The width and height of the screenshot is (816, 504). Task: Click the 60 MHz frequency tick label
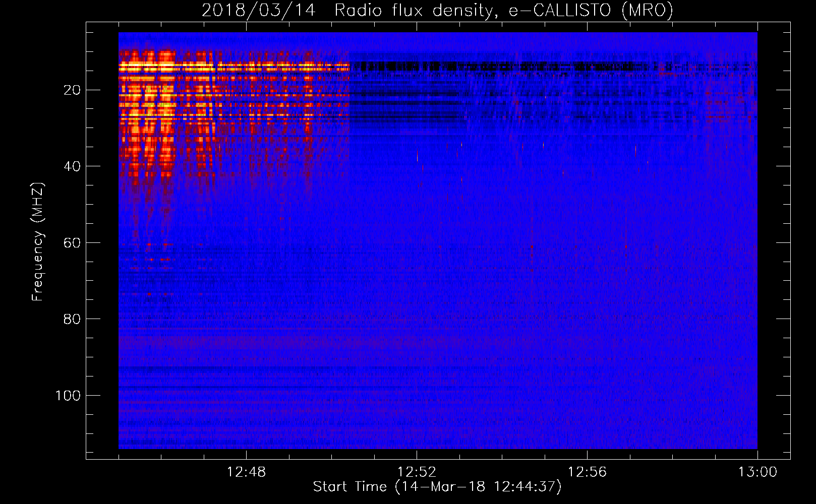72,243
